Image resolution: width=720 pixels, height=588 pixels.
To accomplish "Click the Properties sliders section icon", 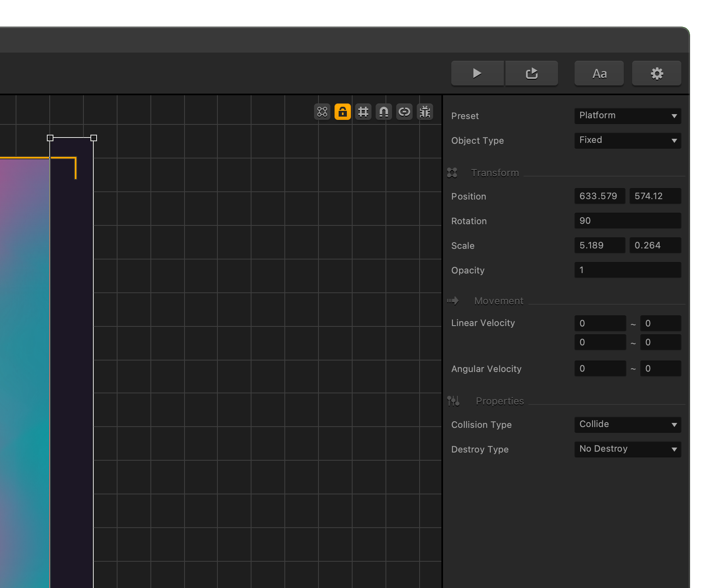I will 453,401.
